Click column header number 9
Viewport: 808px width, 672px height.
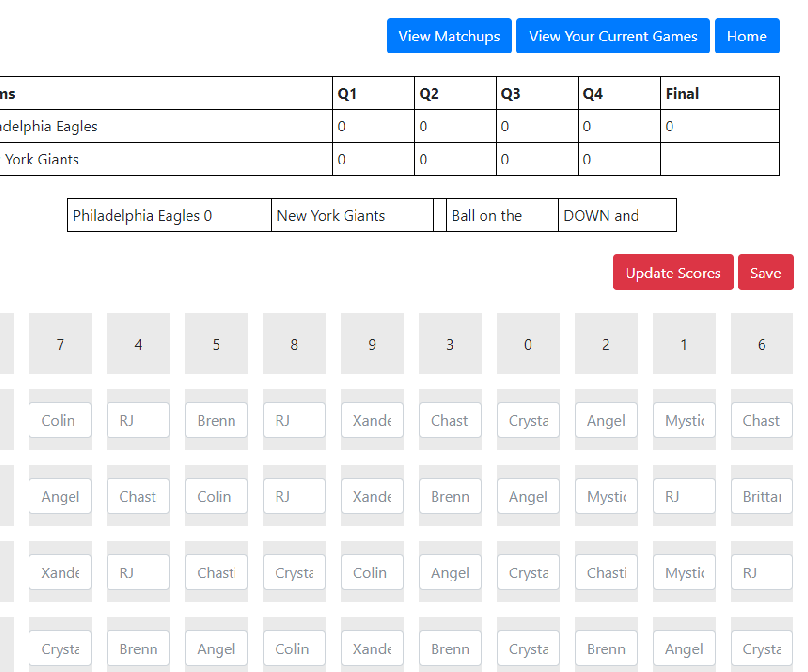[x=372, y=343]
